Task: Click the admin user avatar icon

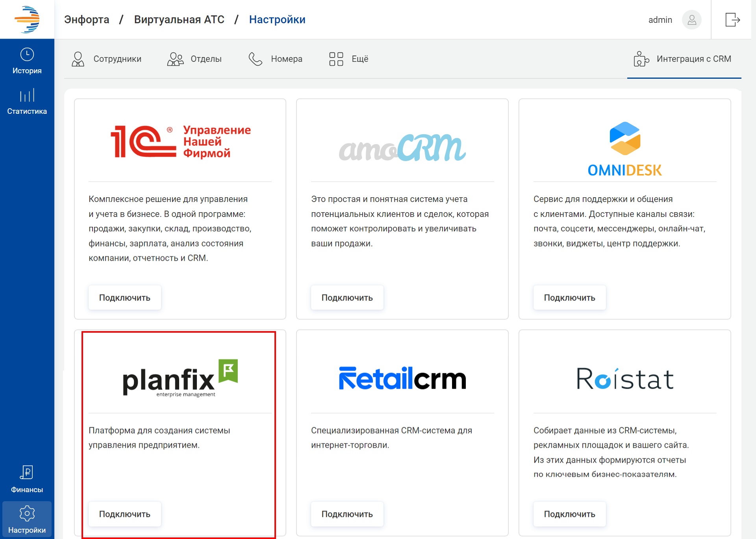Action: tap(692, 20)
